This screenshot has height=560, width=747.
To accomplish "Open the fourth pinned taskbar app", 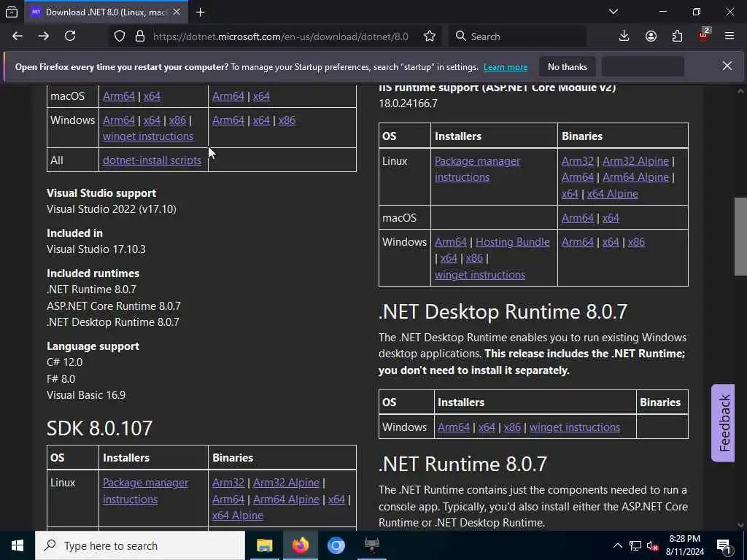I will click(371, 545).
